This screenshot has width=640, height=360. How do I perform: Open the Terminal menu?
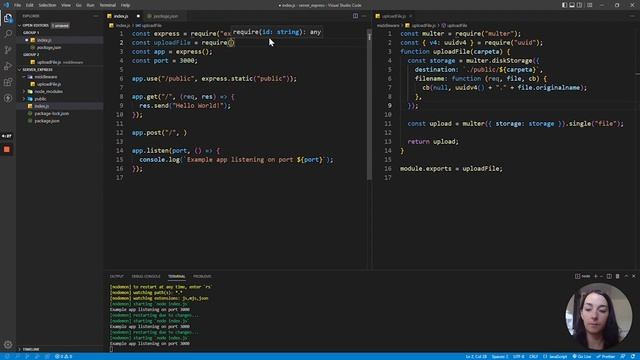point(108,5)
